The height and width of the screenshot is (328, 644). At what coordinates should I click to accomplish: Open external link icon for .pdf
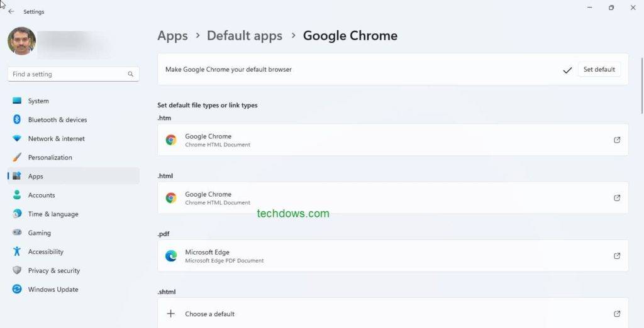[617, 256]
